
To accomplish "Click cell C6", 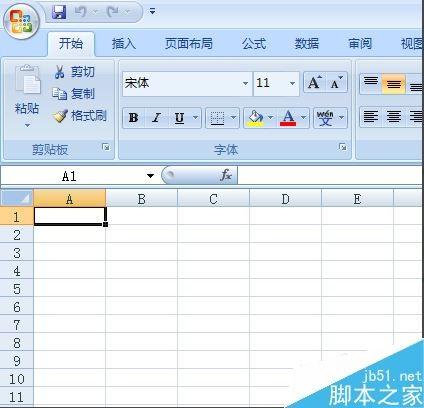I will tap(213, 307).
